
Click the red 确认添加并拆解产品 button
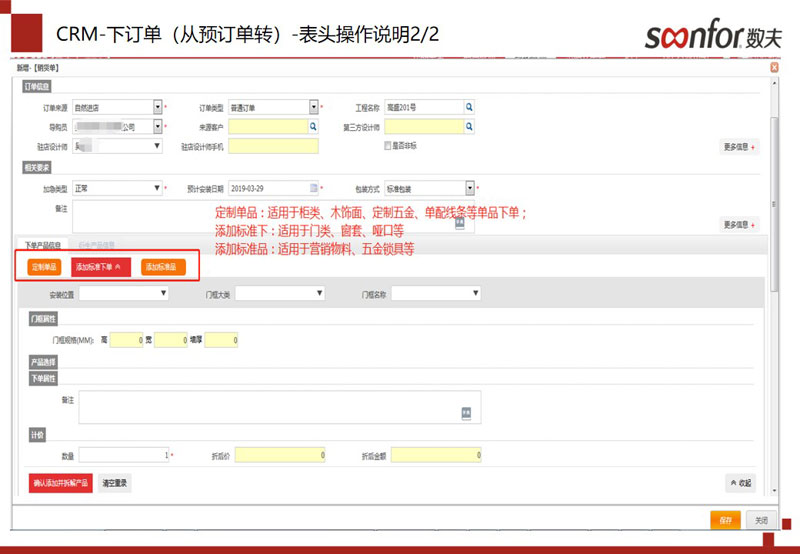tap(61, 483)
